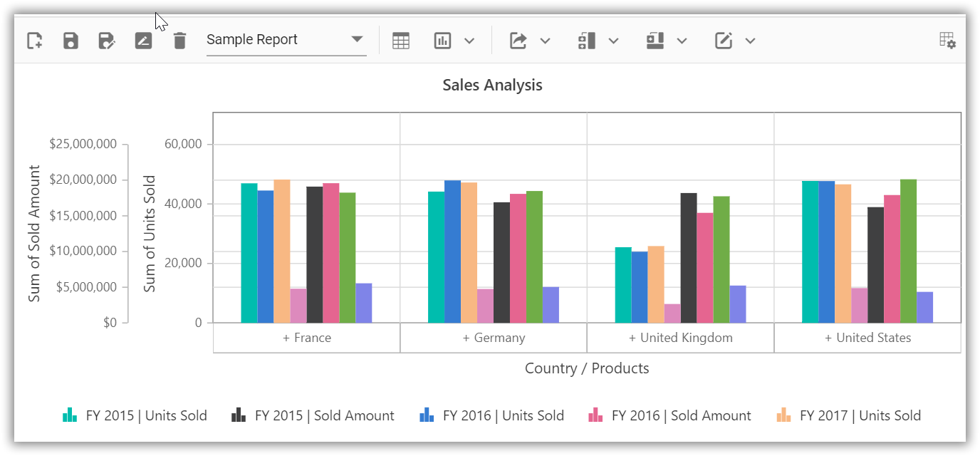Delete the current report using trash icon
The width and height of the screenshot is (980, 456).
pos(179,40)
